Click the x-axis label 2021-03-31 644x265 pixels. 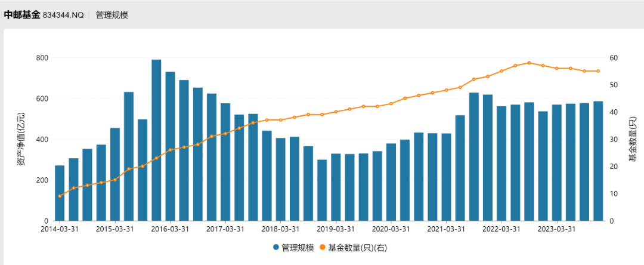pyautogui.click(x=447, y=229)
